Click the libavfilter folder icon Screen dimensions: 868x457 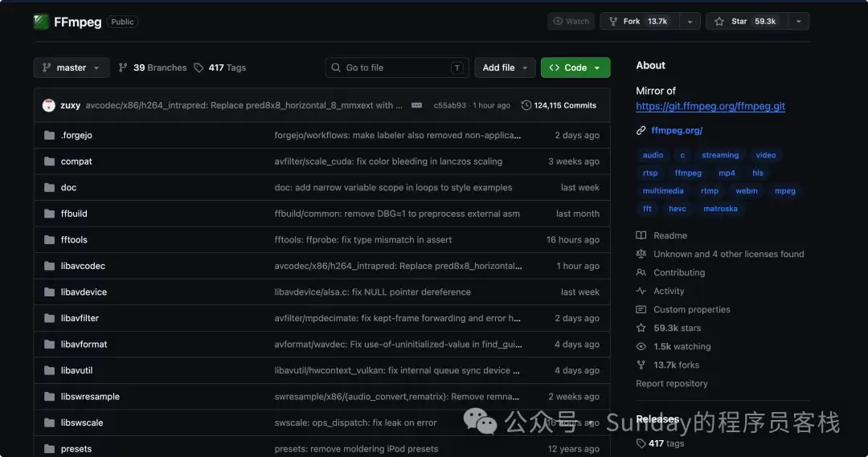click(49, 318)
